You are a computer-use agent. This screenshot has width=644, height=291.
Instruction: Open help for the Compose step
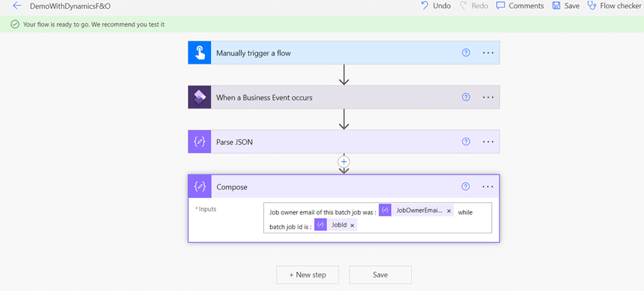pos(466,187)
